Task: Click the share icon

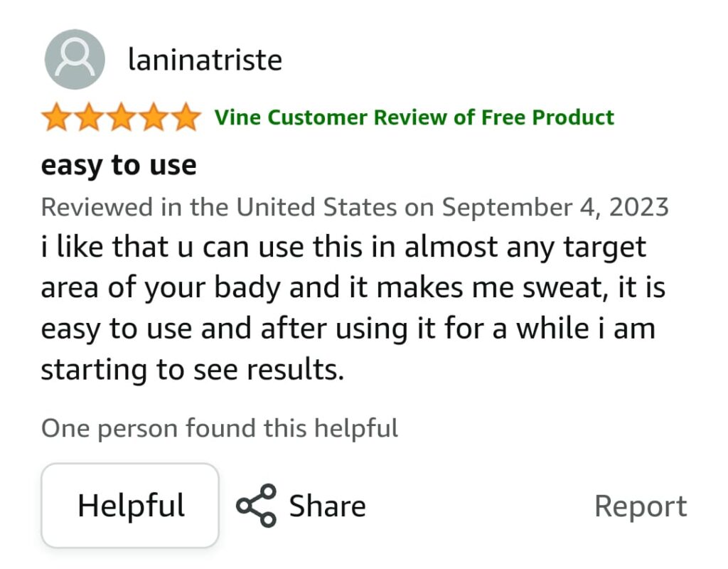Action: [x=256, y=506]
